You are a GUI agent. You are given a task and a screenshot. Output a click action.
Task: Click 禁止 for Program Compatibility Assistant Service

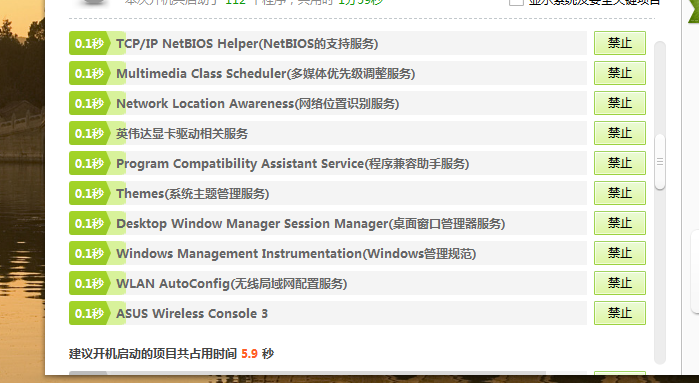(620, 163)
